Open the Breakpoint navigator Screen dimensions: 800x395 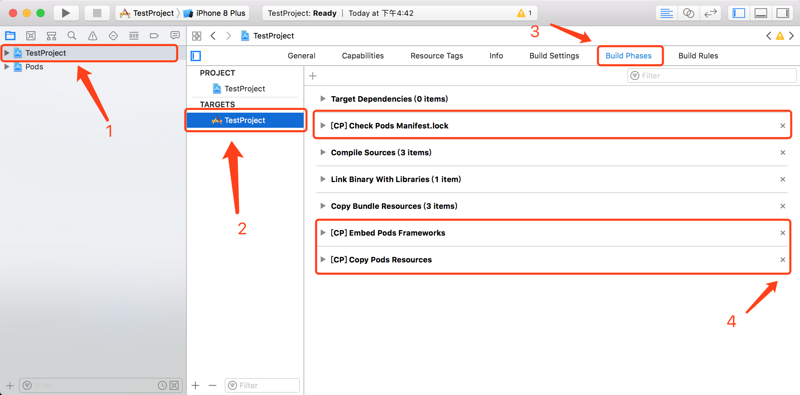coord(154,36)
